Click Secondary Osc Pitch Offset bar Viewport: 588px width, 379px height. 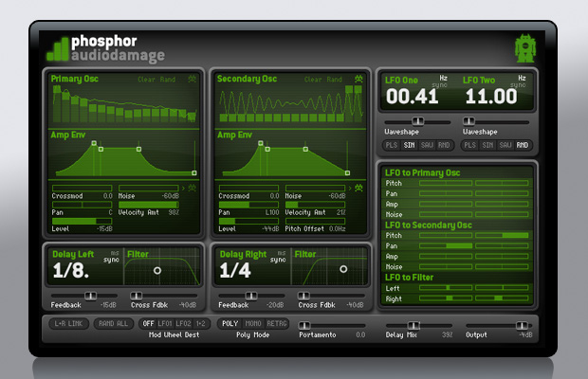316,221
